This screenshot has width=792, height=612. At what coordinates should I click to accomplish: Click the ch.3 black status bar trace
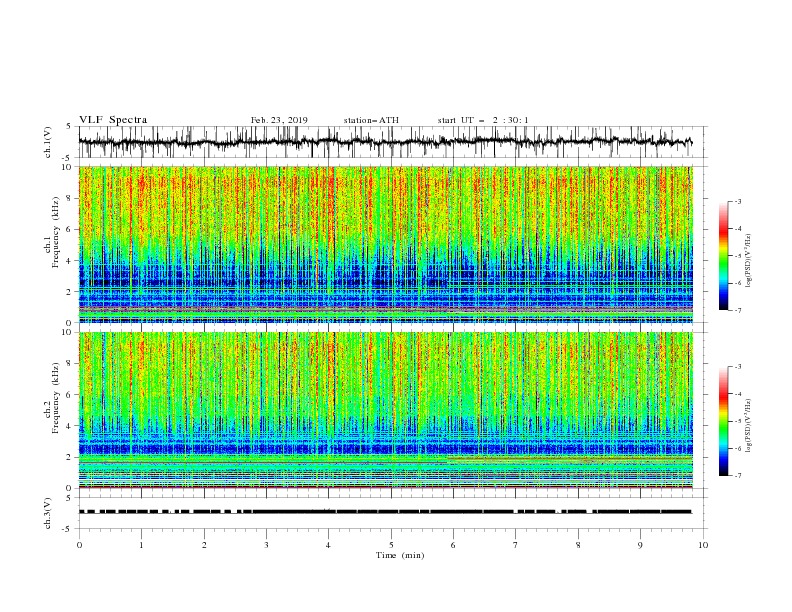click(x=385, y=512)
